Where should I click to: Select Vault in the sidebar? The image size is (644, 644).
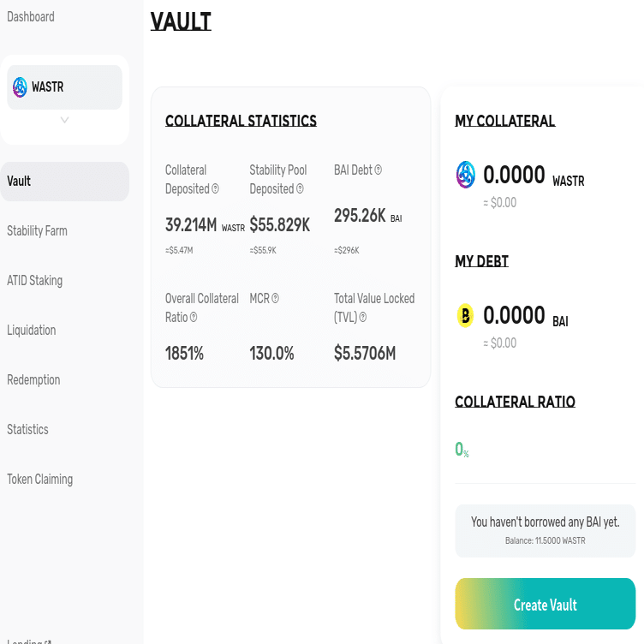[19, 182]
